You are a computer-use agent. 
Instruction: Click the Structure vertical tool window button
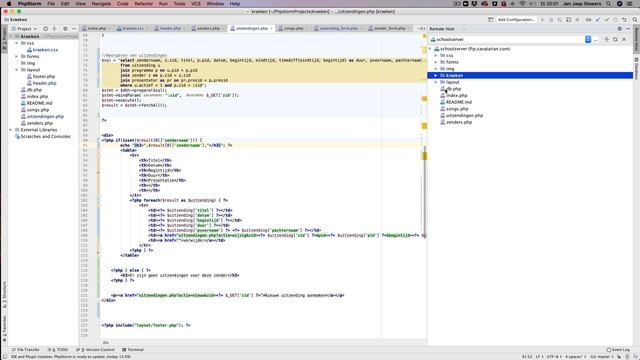[x=4, y=295]
